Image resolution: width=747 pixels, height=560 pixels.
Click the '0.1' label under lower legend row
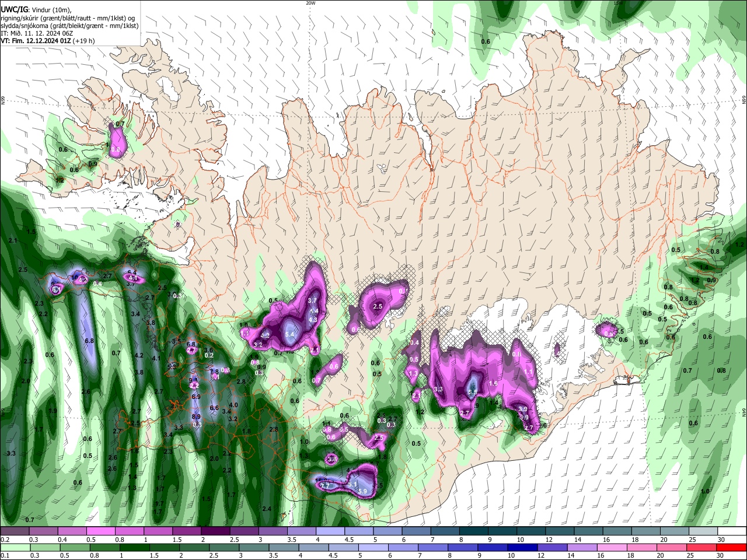pos(5,555)
